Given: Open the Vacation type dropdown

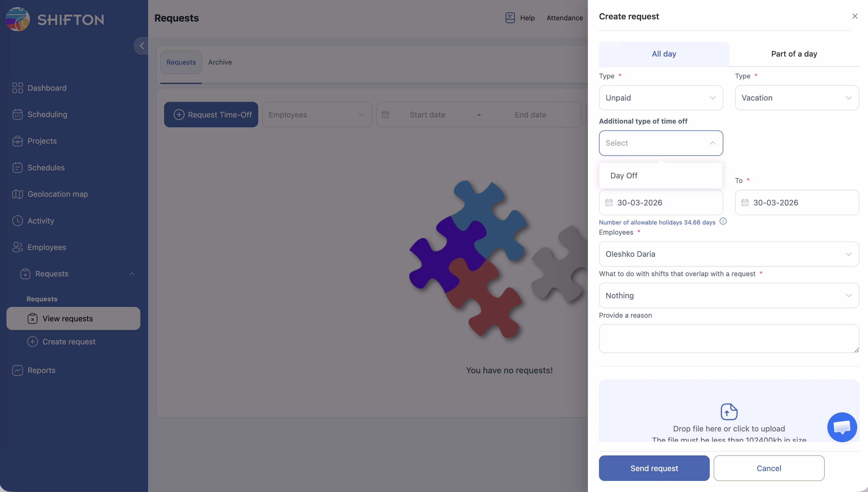Looking at the screenshot, I should (797, 98).
